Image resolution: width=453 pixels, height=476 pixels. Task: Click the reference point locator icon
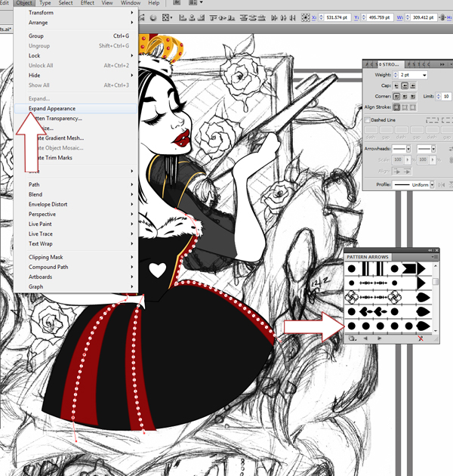306,17
